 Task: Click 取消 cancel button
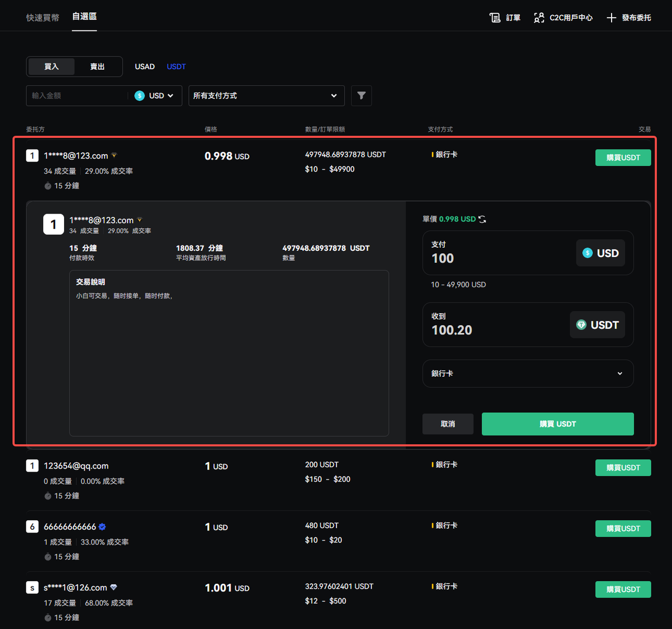(x=448, y=424)
